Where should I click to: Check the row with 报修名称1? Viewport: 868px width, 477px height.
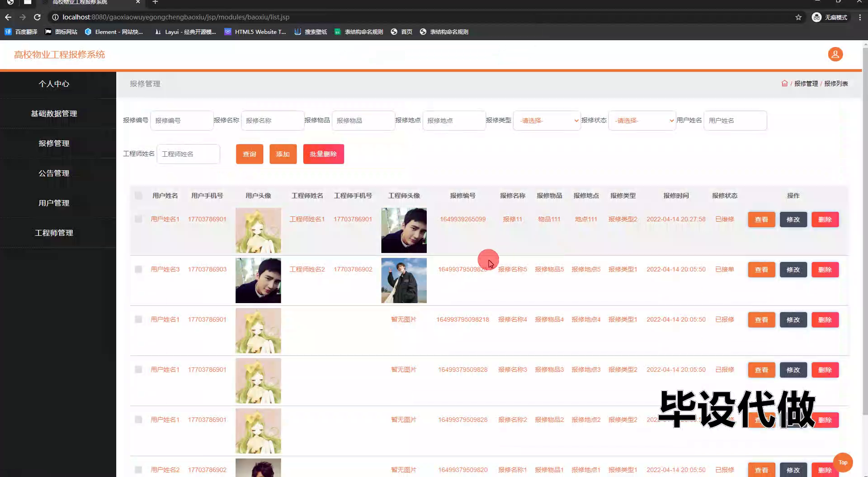tap(138, 470)
